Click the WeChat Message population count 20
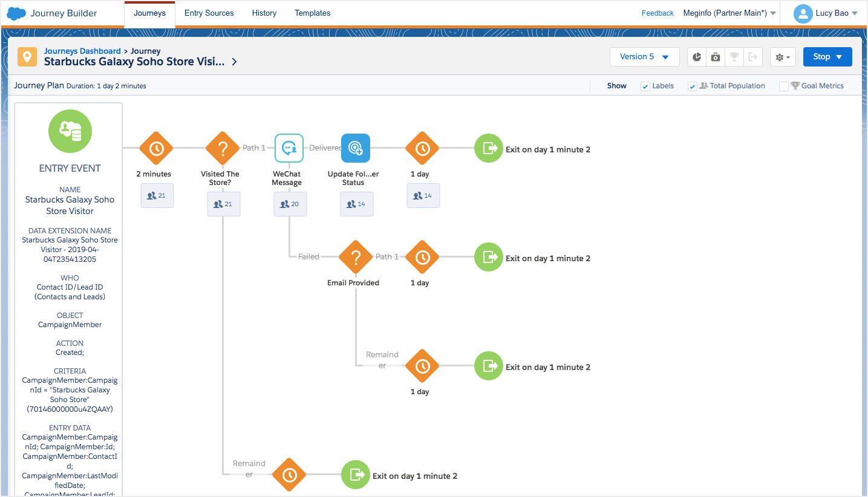Viewport: 868px width, 497px height. (x=290, y=204)
